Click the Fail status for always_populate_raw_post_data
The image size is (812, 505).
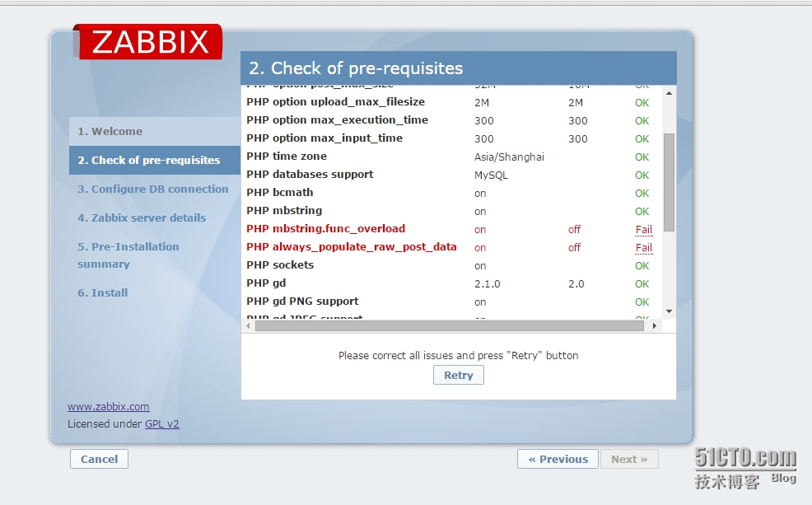(644, 248)
